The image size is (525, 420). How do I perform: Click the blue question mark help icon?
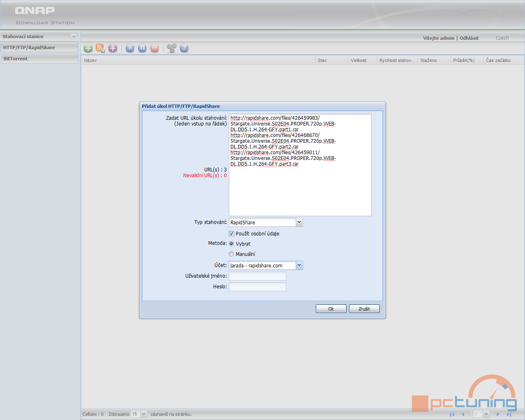pyautogui.click(x=184, y=48)
